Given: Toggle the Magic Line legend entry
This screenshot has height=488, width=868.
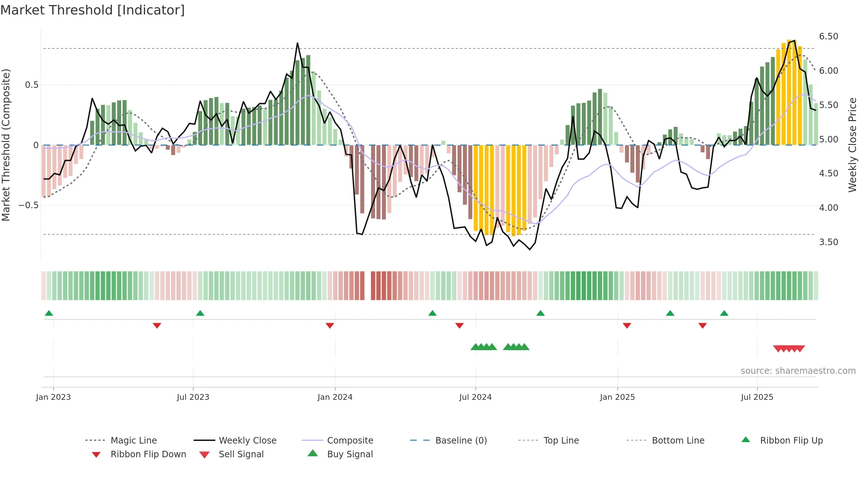Looking at the screenshot, I should (121, 440).
